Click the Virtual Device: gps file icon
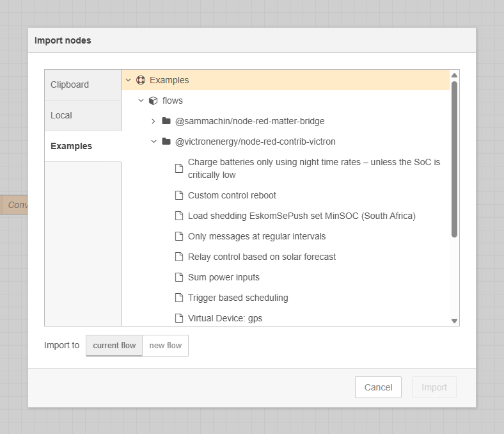Viewport: 504px width, 434px height. click(179, 318)
